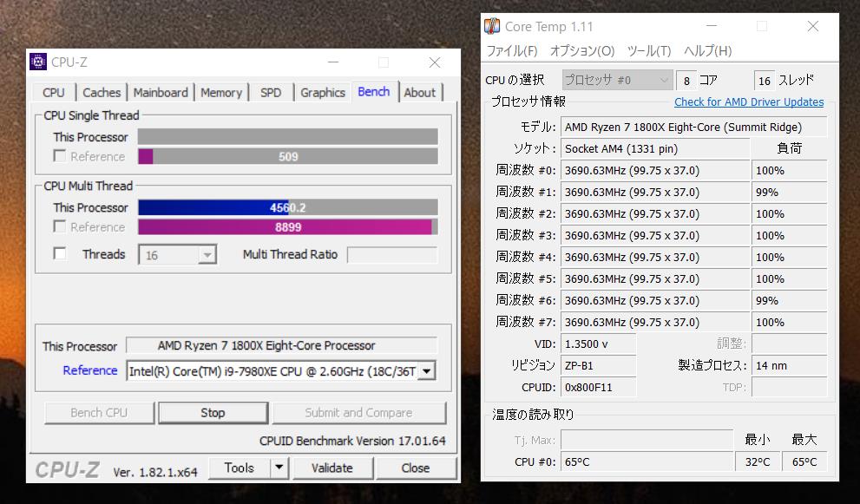Click the 周波数 #7 frequency value
This screenshot has height=504, width=860.
point(655,322)
